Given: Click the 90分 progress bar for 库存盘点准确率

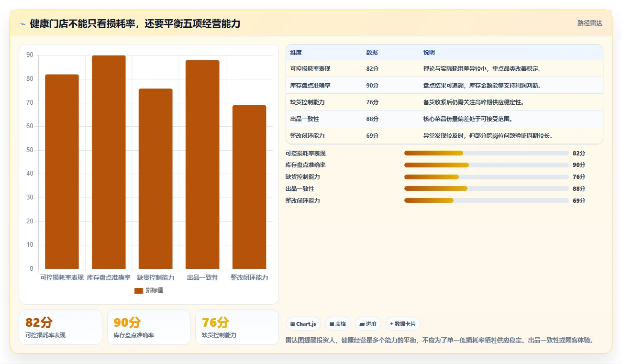Looking at the screenshot, I should (x=486, y=165).
